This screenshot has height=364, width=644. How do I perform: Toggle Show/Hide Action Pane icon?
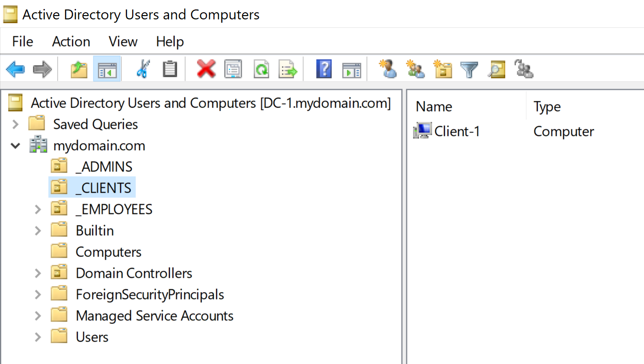(352, 69)
